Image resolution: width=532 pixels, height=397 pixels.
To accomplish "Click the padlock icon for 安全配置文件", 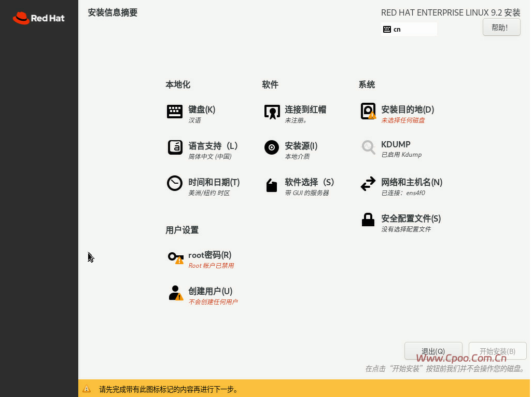I will click(368, 220).
